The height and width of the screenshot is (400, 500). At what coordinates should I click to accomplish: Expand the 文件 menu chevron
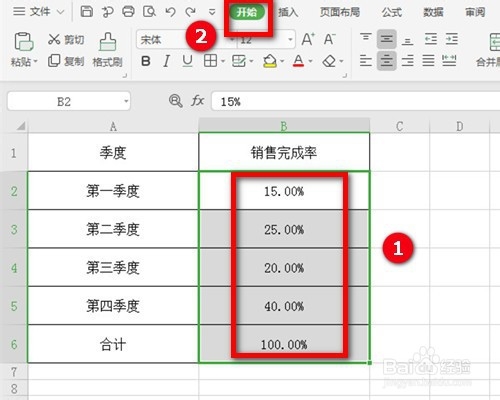tap(60, 12)
